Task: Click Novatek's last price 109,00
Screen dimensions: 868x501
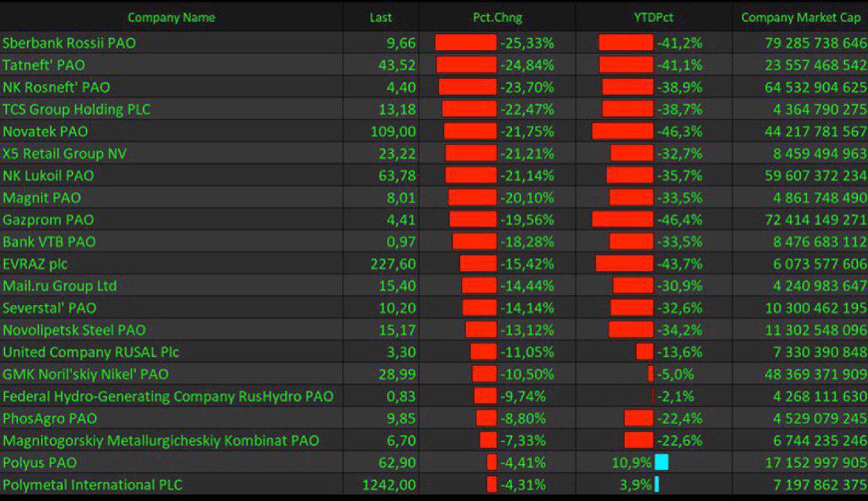Action: point(393,132)
